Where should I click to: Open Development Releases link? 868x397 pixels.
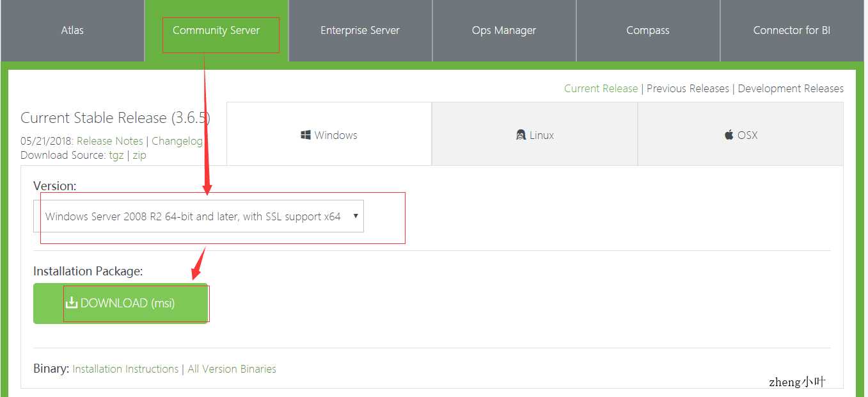point(791,88)
